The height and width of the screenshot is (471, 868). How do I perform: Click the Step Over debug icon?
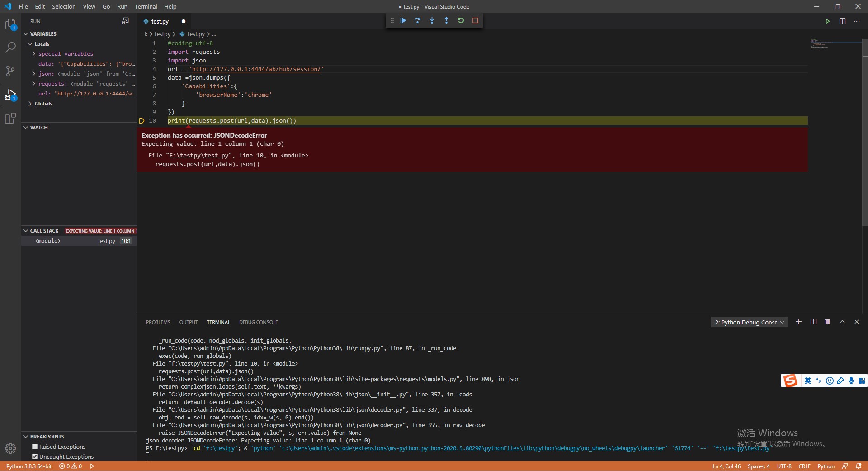pos(417,20)
